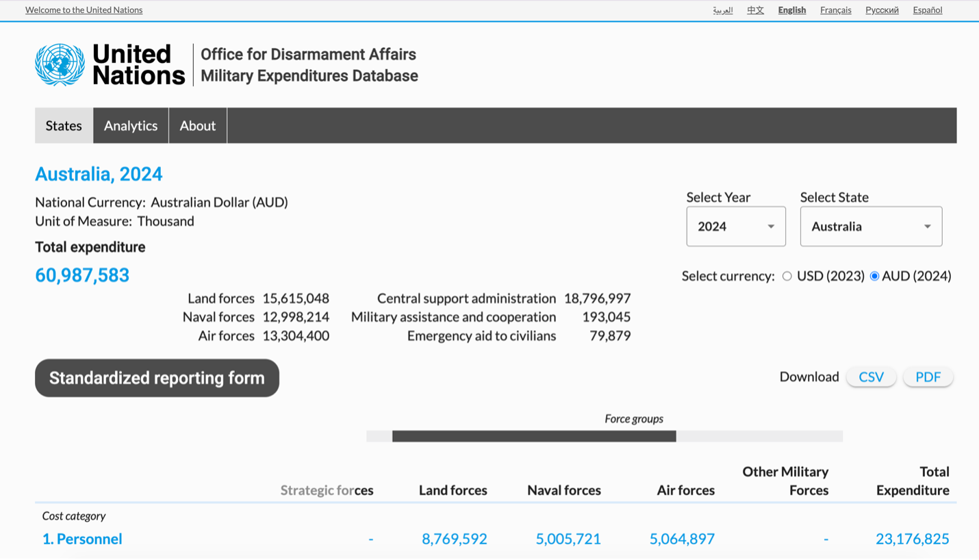
Task: Switch language to Chinese
Action: click(x=755, y=10)
